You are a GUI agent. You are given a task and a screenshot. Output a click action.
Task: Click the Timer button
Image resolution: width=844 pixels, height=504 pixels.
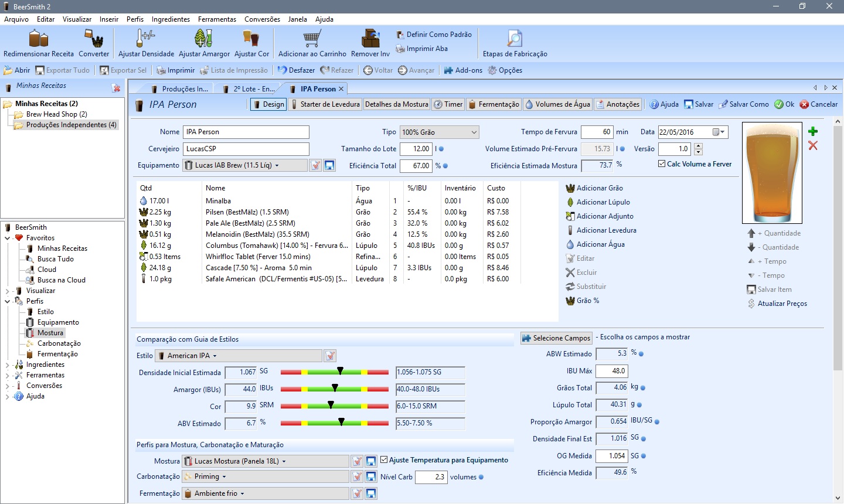tap(448, 104)
